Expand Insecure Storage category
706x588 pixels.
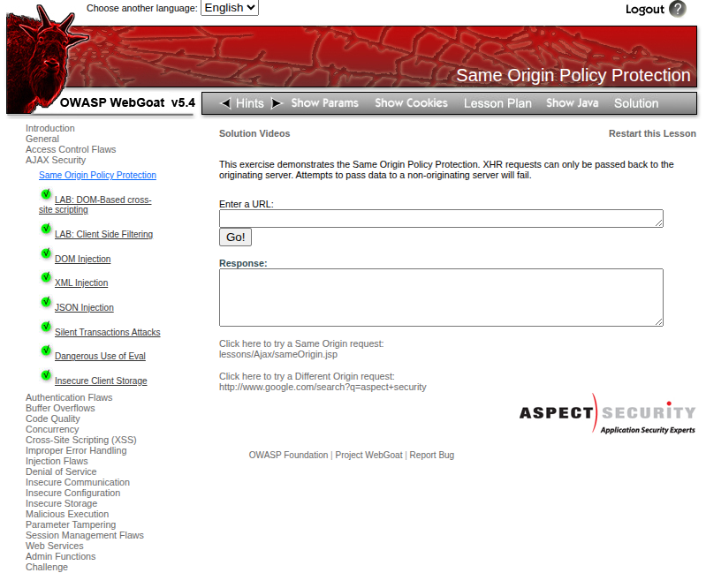click(x=61, y=503)
